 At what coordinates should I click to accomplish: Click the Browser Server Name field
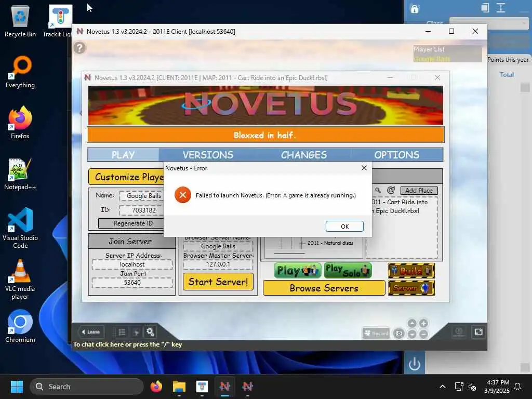(x=218, y=246)
